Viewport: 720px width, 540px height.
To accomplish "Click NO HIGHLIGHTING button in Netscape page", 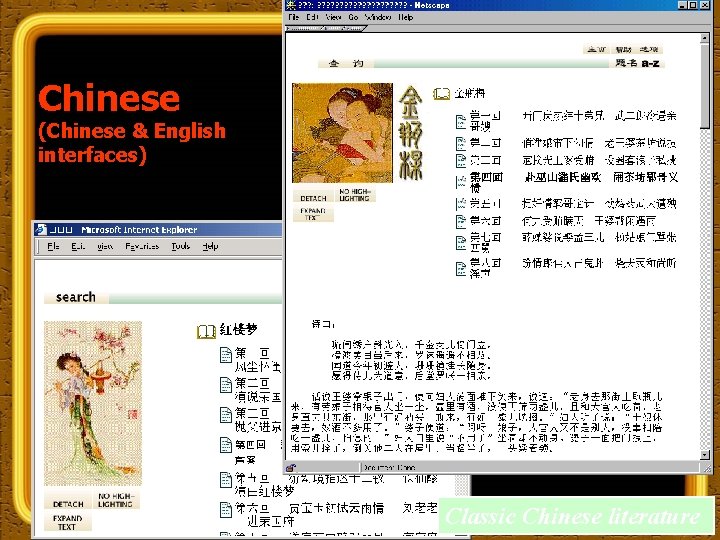I will [354, 195].
